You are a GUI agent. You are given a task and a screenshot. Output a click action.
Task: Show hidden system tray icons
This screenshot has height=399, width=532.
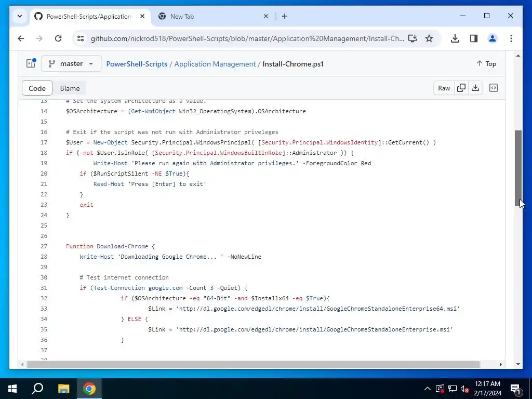click(428, 389)
